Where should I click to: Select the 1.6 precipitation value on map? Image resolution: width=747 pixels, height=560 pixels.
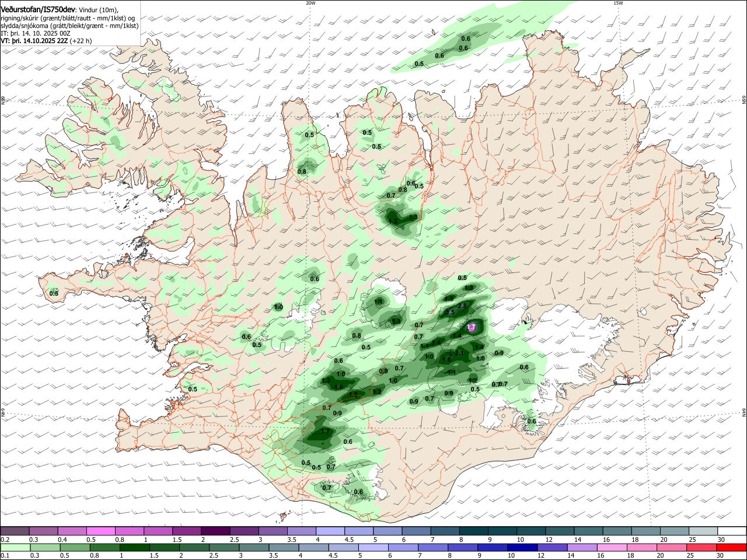pos(339,387)
